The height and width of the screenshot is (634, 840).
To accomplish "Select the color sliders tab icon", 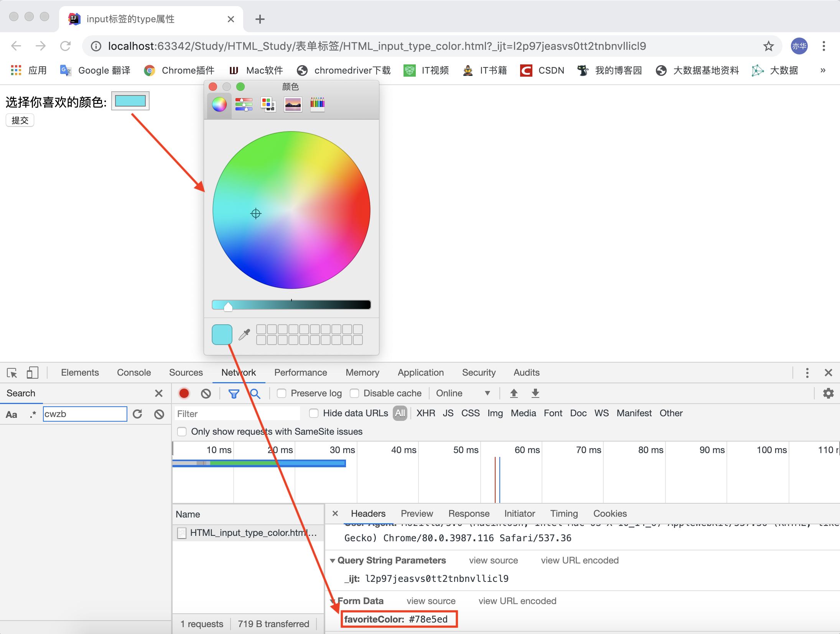I will (x=243, y=104).
